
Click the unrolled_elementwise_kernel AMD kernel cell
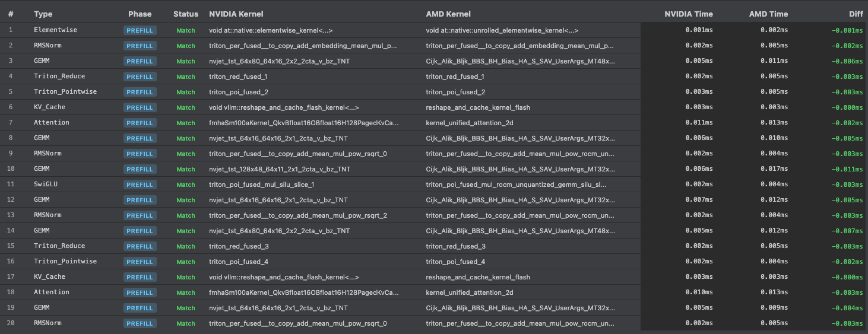point(502,30)
